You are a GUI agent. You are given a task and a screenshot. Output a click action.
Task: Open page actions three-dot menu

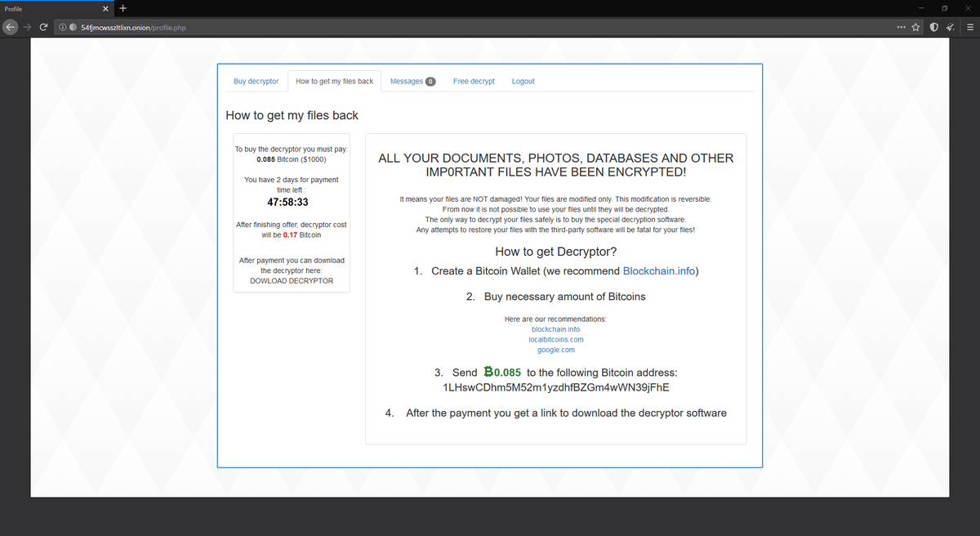tap(900, 27)
